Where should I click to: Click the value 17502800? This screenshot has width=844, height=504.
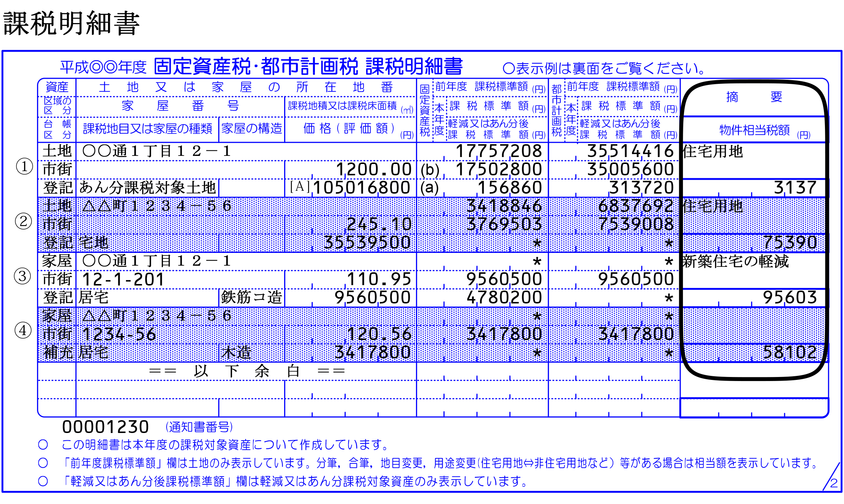click(499, 169)
